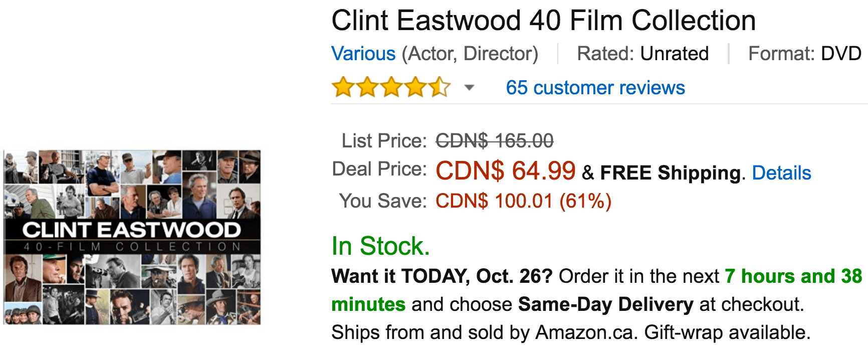Open the FREE Shipping Details link
868x350 pixels.
point(781,173)
